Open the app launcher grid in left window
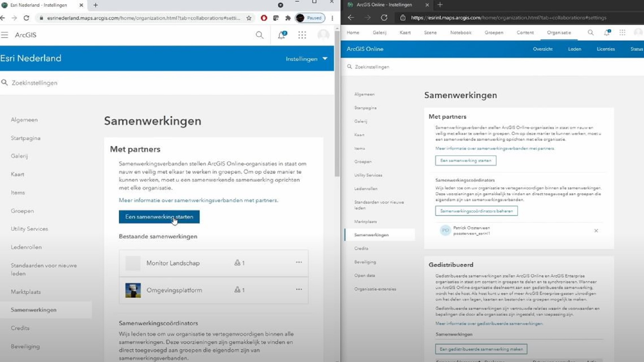The width and height of the screenshot is (644, 362). [x=302, y=35]
